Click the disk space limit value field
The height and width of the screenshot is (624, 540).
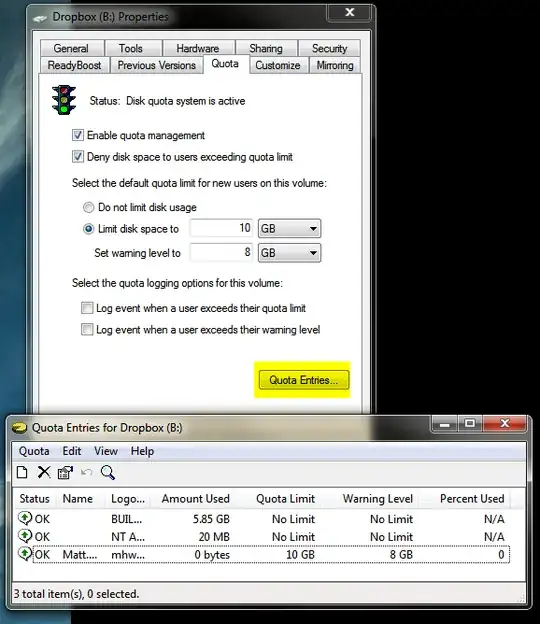pos(221,228)
